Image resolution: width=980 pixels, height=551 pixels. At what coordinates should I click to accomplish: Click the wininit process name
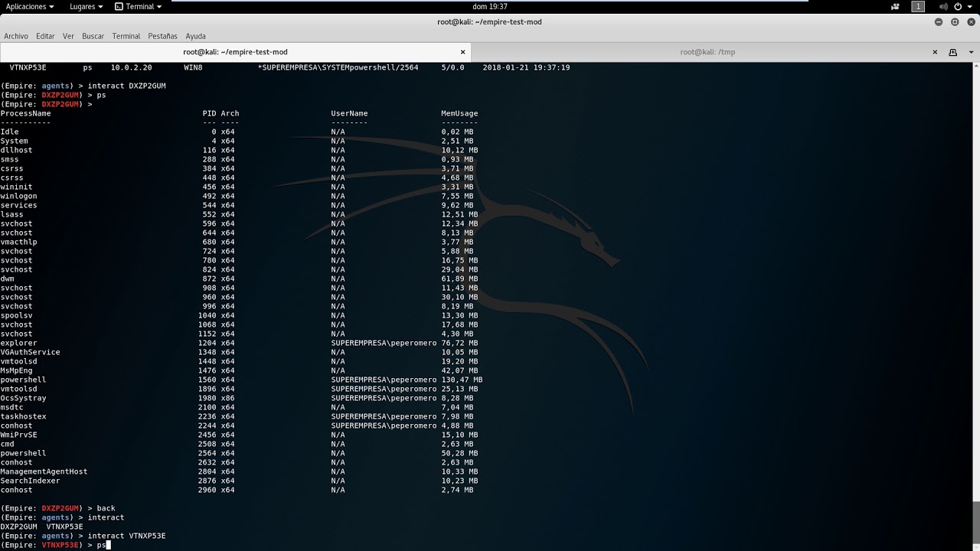coord(16,187)
